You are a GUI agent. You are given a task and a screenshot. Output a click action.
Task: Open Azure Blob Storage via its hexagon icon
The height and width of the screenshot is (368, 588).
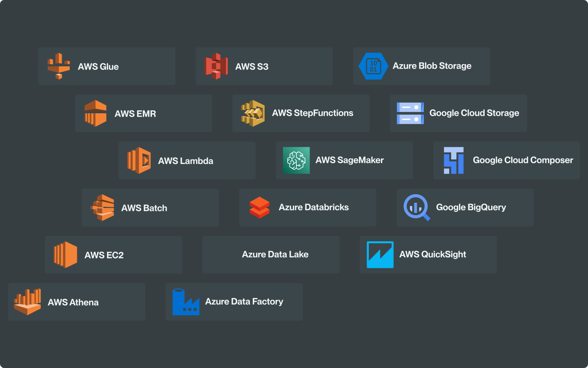click(x=373, y=66)
